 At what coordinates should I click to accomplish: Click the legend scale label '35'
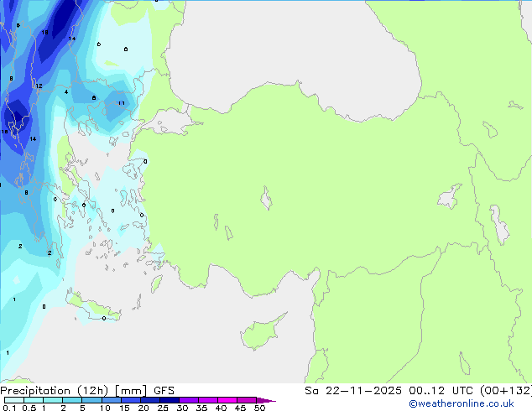point(201,408)
